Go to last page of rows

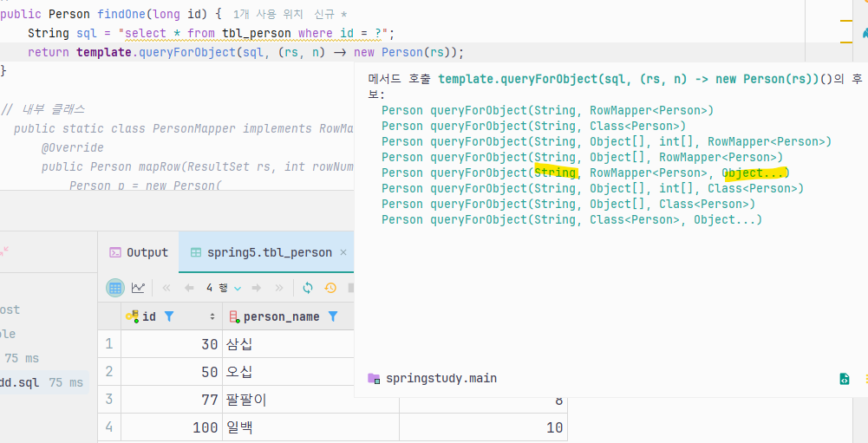279,288
